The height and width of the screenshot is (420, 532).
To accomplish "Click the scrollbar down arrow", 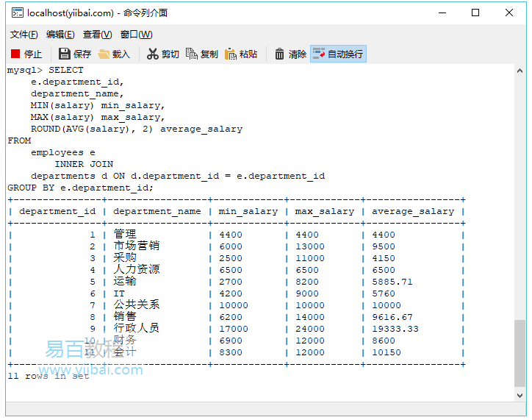I will point(520,396).
